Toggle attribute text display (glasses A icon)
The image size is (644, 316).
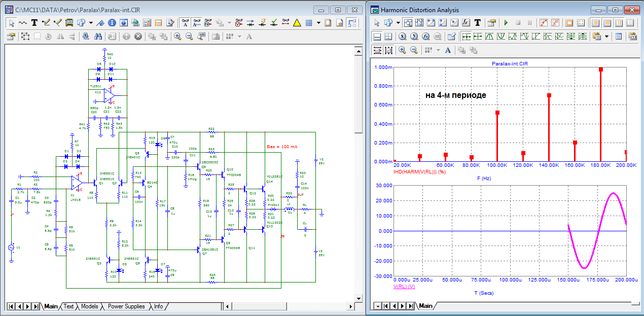pyautogui.click(x=186, y=23)
